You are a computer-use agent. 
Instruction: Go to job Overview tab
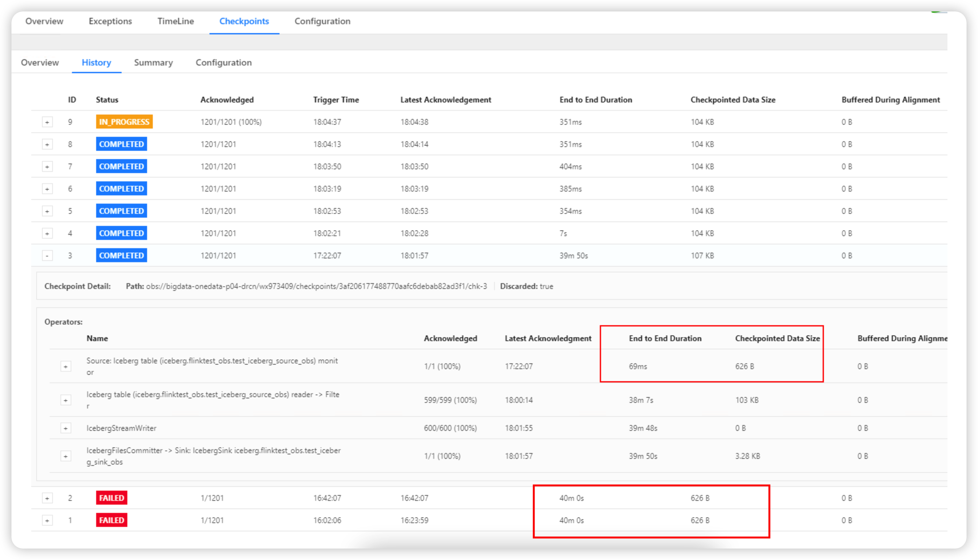(44, 21)
